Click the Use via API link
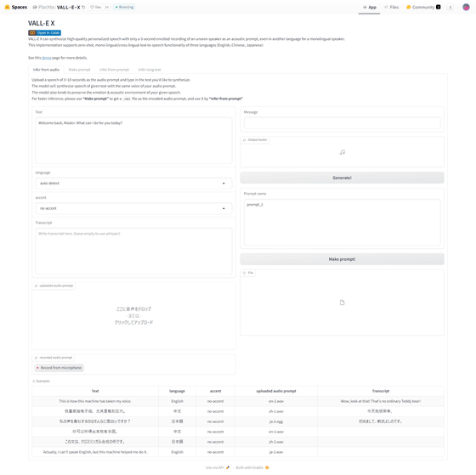 [218, 467]
